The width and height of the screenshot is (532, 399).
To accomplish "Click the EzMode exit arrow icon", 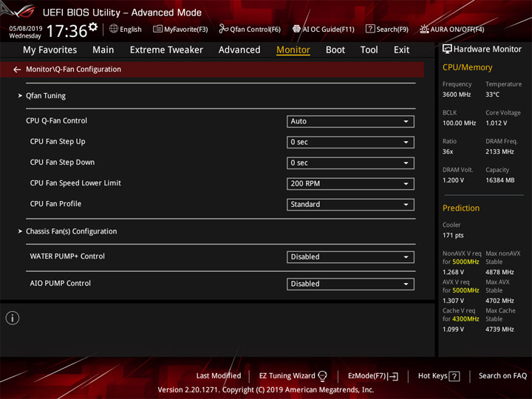I will point(394,376).
